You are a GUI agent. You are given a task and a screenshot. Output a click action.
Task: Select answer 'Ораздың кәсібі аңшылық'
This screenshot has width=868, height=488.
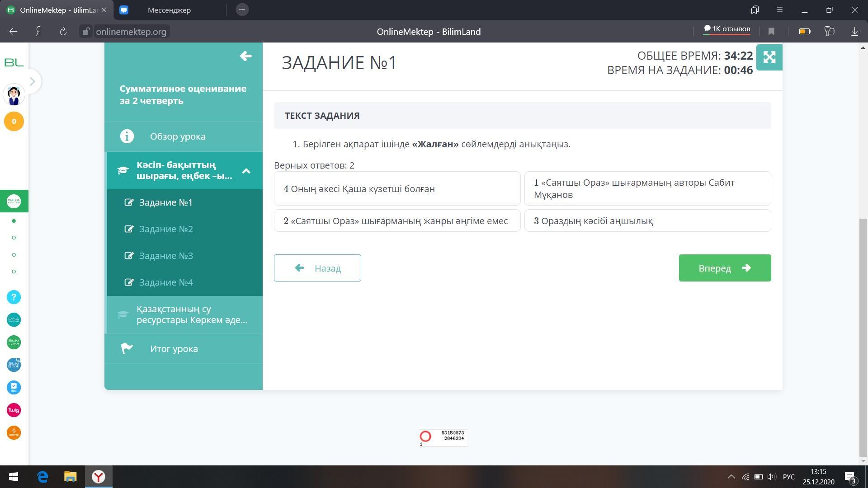pyautogui.click(x=647, y=221)
